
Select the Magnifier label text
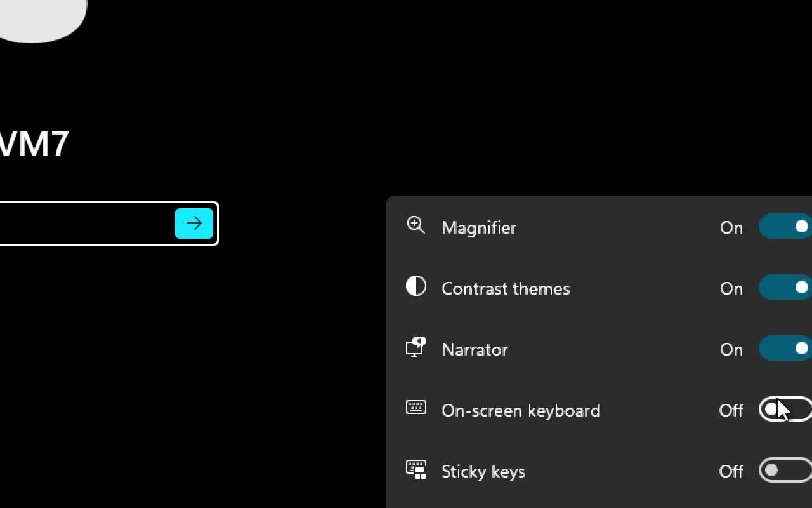coord(479,227)
